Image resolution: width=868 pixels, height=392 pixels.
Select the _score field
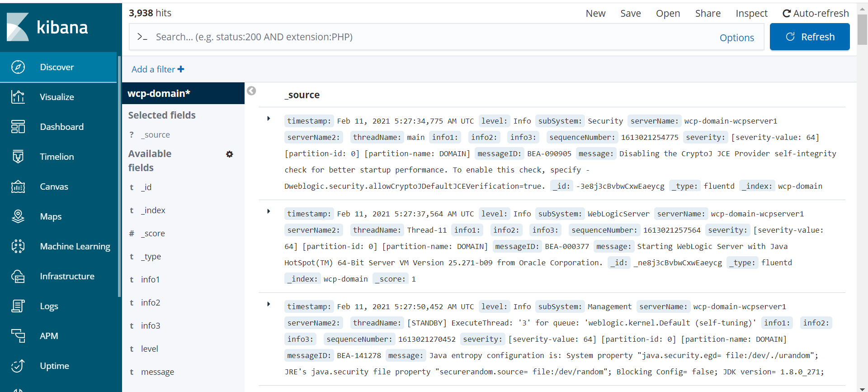tap(153, 234)
